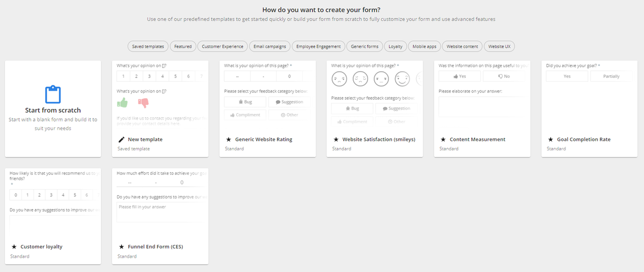Select rating 3 in New template preview

149,76
